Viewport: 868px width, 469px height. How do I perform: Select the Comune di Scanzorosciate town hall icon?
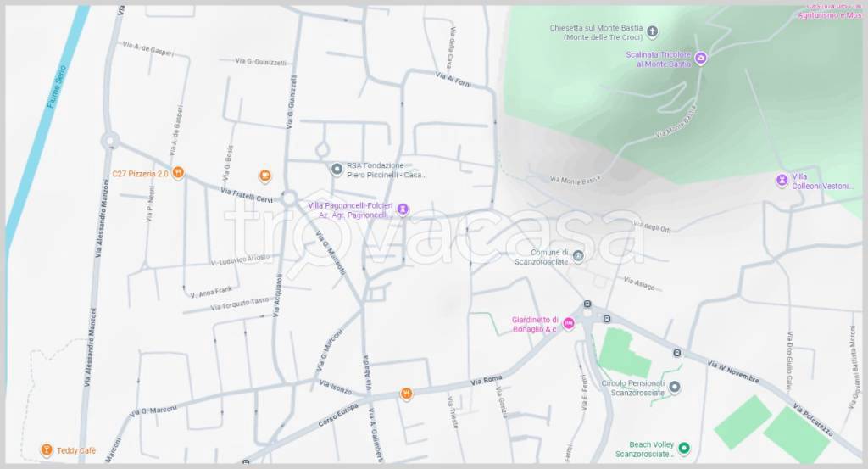click(x=578, y=256)
